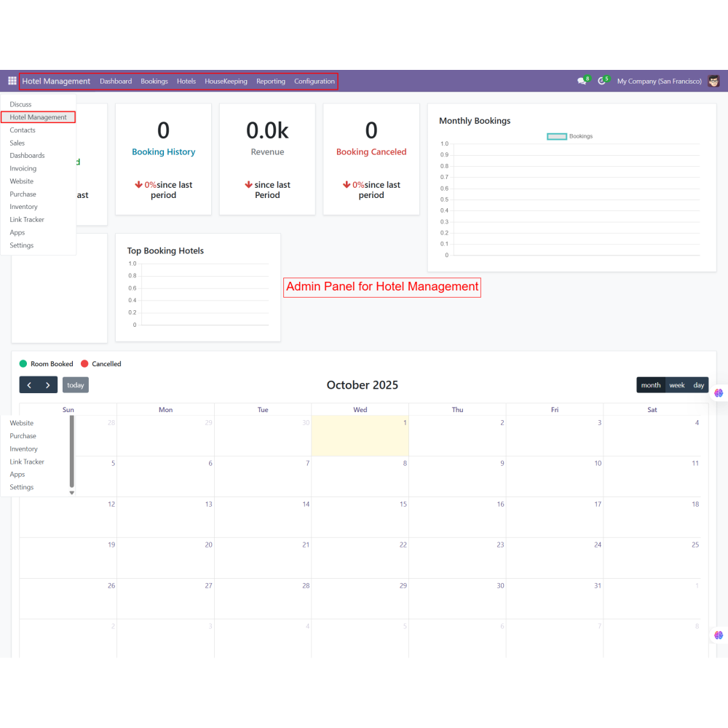Expand the Reporting menu
728x728 pixels.
tap(271, 82)
